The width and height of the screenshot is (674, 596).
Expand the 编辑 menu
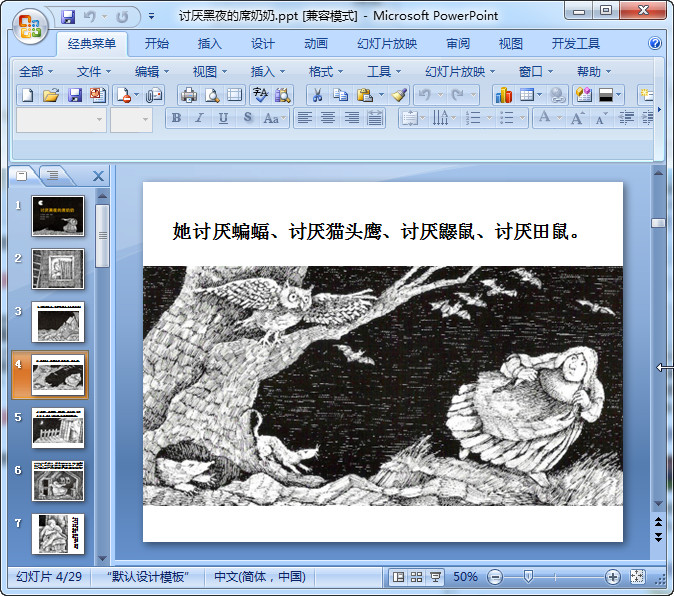point(152,71)
